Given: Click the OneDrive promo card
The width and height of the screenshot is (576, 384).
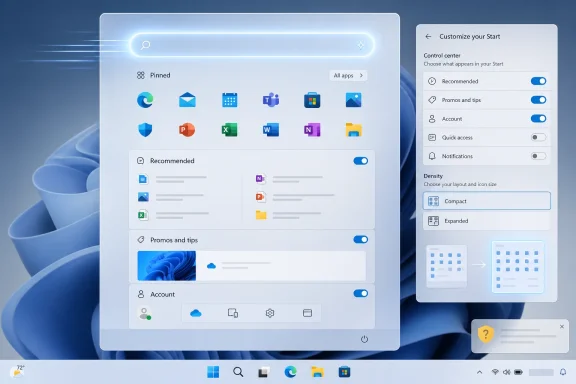Looking at the screenshot, I should coord(281,266).
